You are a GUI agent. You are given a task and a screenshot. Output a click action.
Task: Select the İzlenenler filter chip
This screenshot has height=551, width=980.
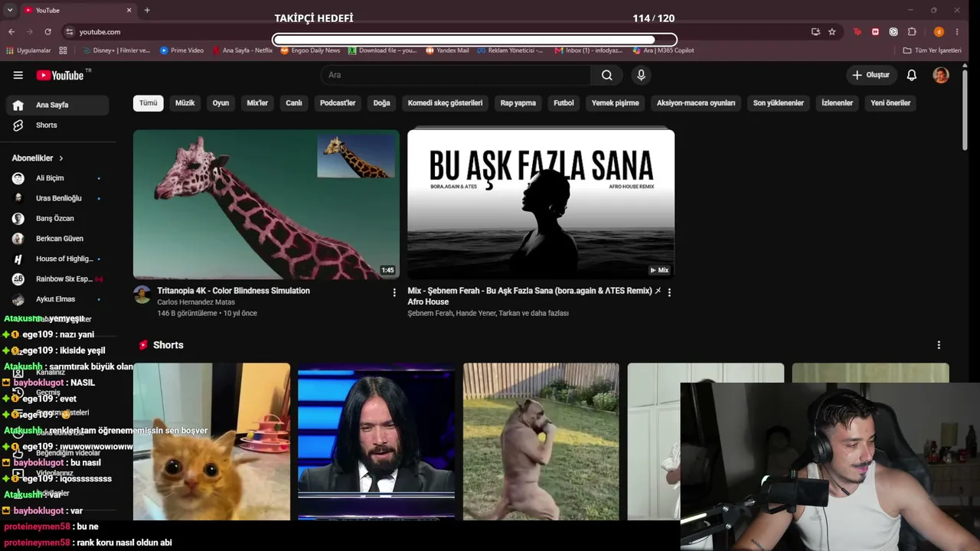click(x=837, y=103)
